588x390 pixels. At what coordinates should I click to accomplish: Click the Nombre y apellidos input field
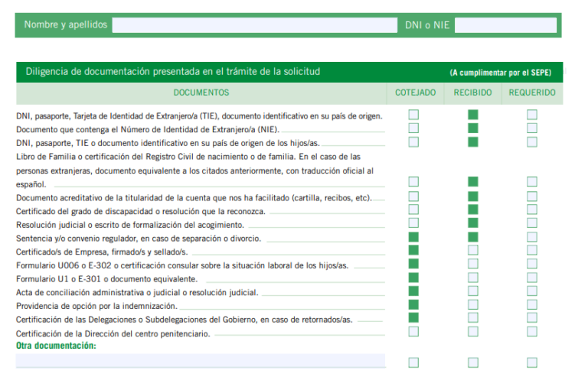coord(255,25)
